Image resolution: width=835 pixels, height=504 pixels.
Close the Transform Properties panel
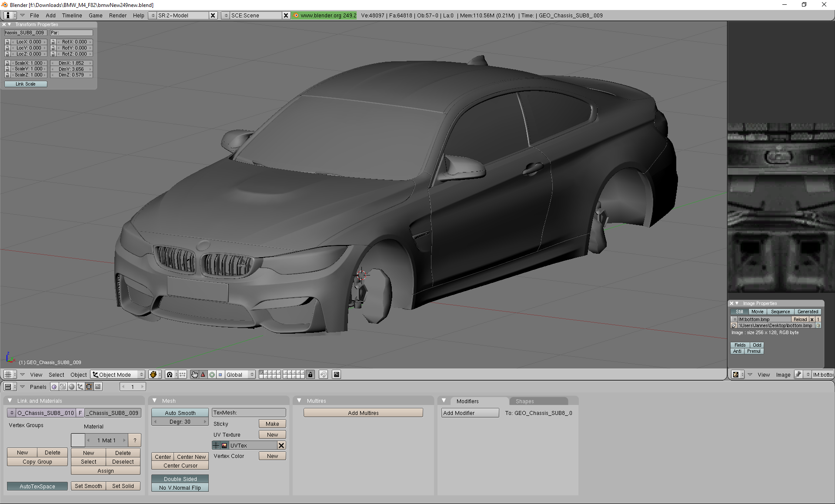[4, 24]
